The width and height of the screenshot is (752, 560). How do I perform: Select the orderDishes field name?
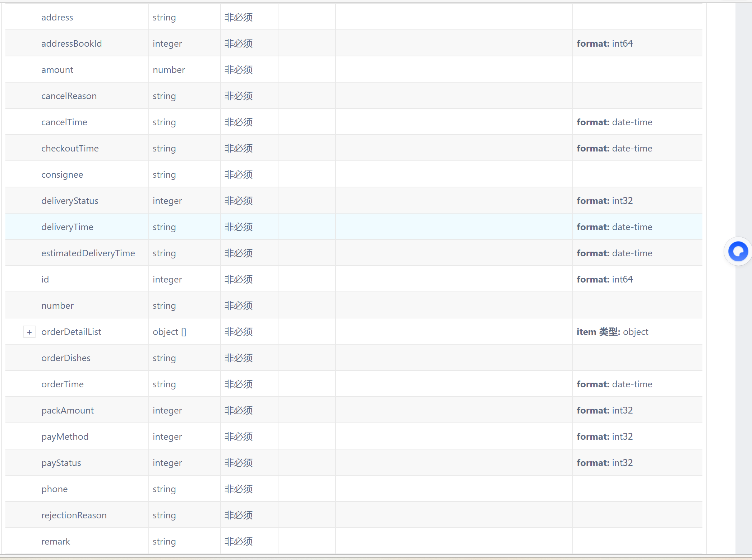66,358
